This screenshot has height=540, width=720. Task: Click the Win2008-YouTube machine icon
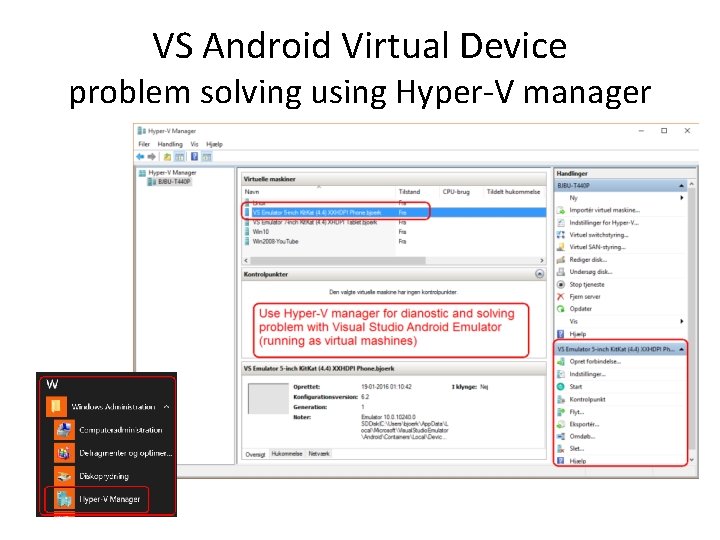pyautogui.click(x=248, y=242)
